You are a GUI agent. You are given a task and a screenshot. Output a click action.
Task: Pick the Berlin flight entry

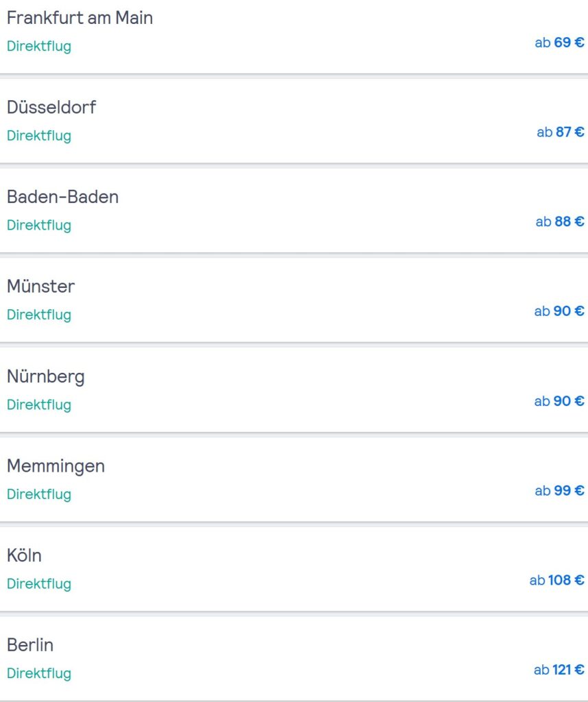coord(294,659)
